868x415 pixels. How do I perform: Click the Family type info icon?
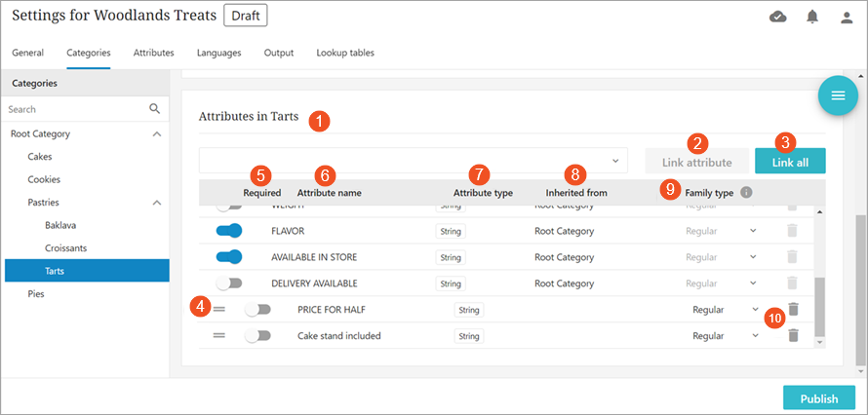click(746, 193)
